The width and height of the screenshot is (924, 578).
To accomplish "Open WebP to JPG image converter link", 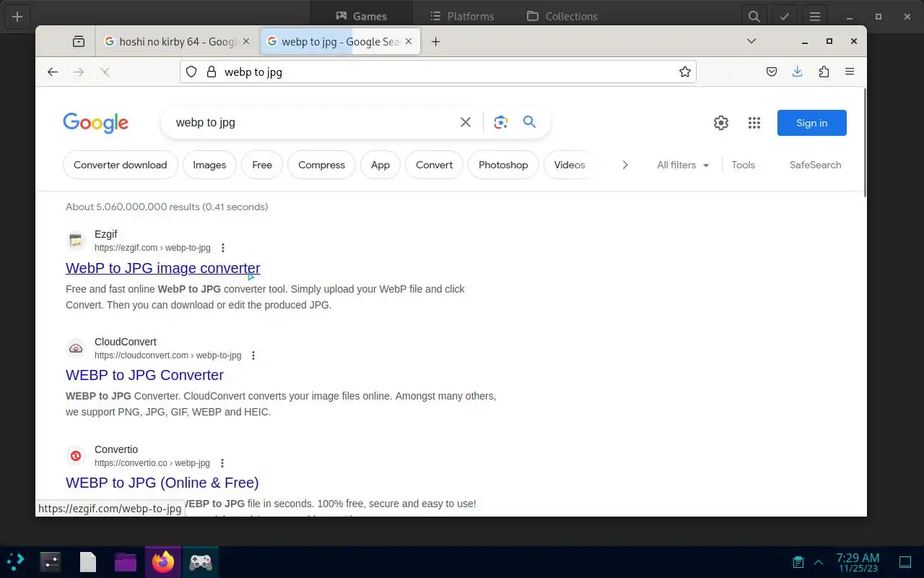I will (x=163, y=268).
